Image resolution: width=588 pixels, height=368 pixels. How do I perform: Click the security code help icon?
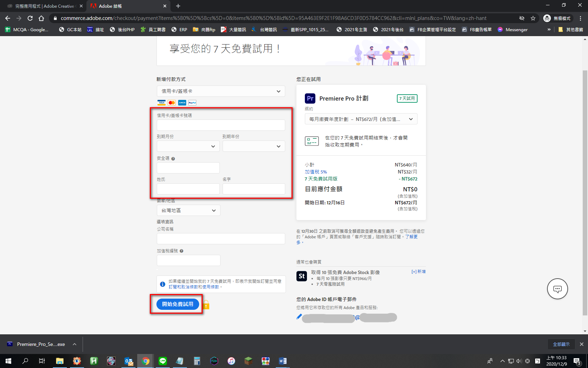point(173,159)
